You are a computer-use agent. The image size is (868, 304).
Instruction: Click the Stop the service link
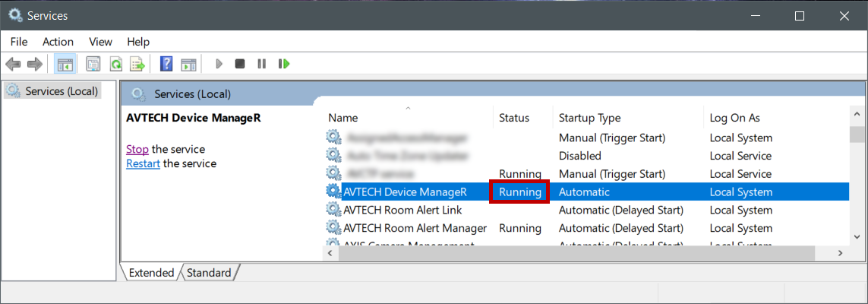tap(137, 149)
